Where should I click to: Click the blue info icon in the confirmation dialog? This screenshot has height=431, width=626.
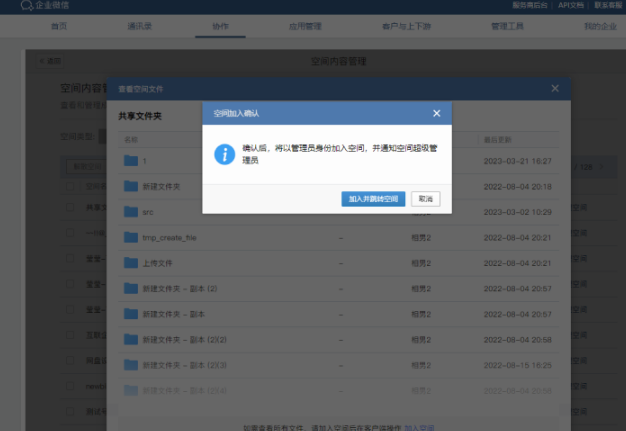point(225,155)
